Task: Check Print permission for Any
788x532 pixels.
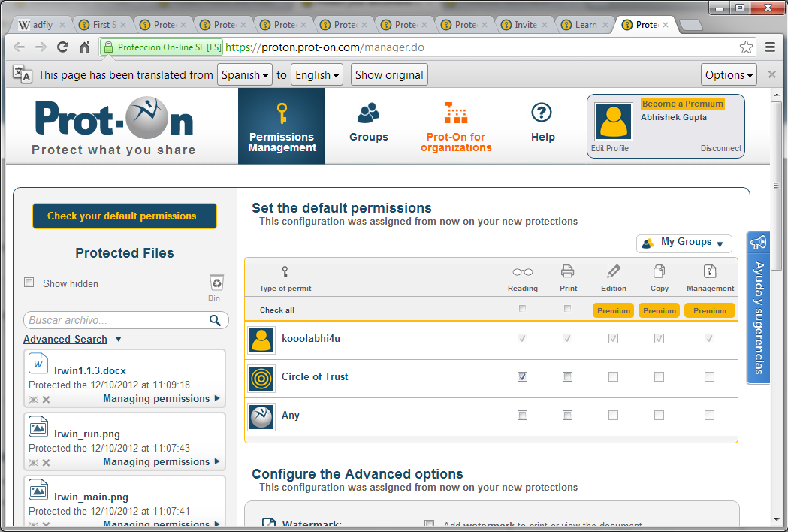Action: (567, 415)
